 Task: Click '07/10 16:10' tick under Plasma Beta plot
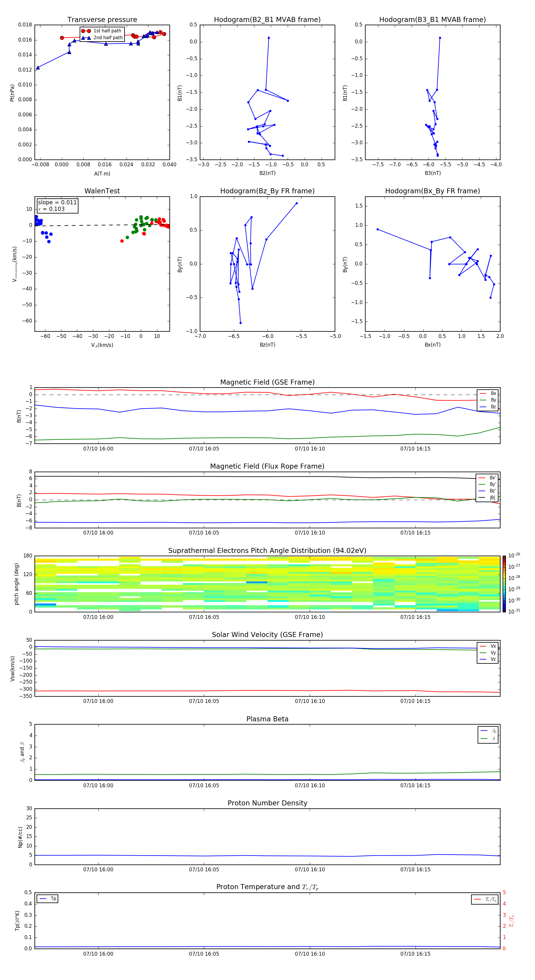point(310,785)
